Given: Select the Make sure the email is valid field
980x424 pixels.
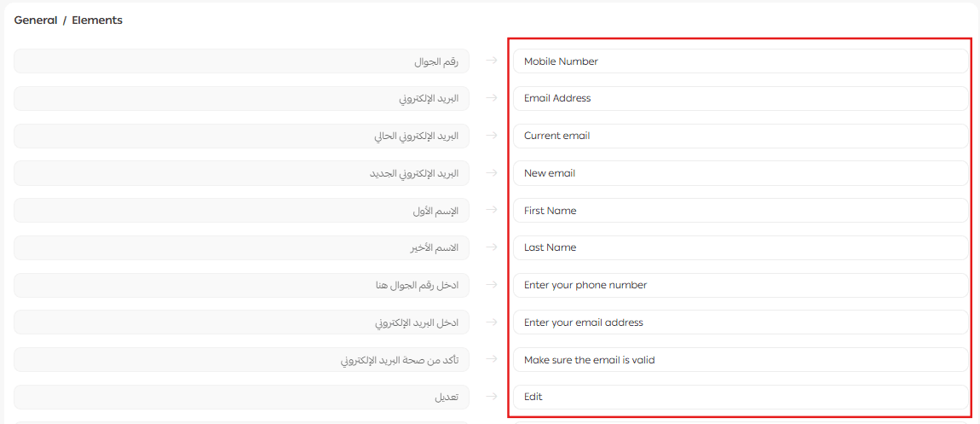Looking at the screenshot, I should click(x=740, y=360).
